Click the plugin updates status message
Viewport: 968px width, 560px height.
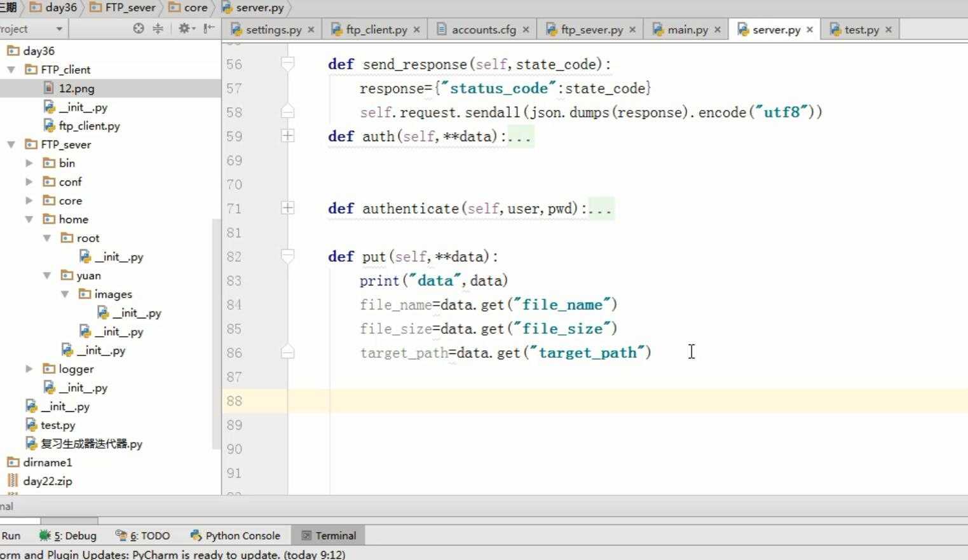pyautogui.click(x=173, y=554)
